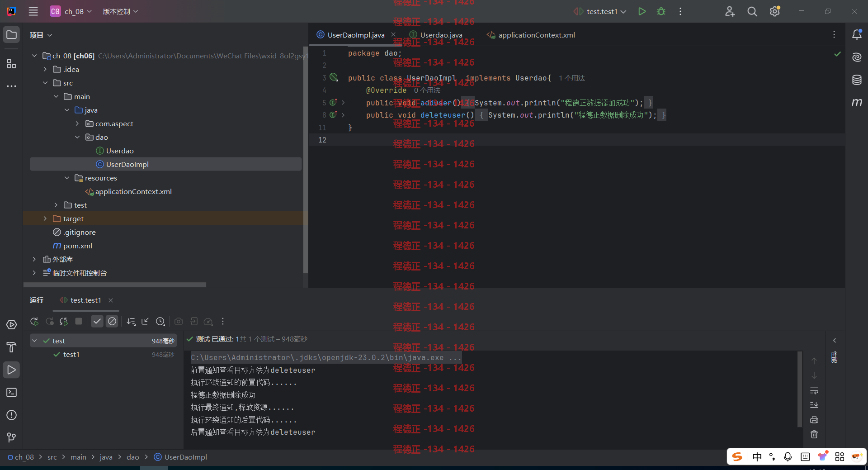This screenshot has width=868, height=470.
Task: Expand the 外部库 node
Action: click(x=34, y=259)
